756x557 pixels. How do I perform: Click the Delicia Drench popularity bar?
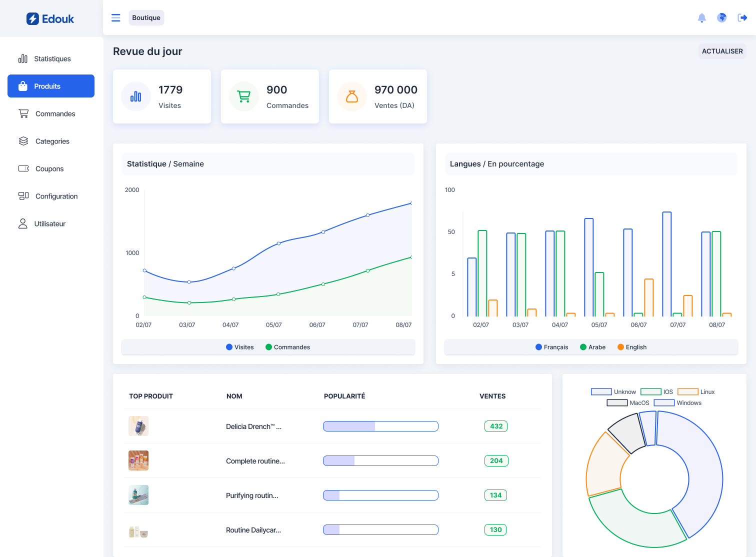[380, 426]
